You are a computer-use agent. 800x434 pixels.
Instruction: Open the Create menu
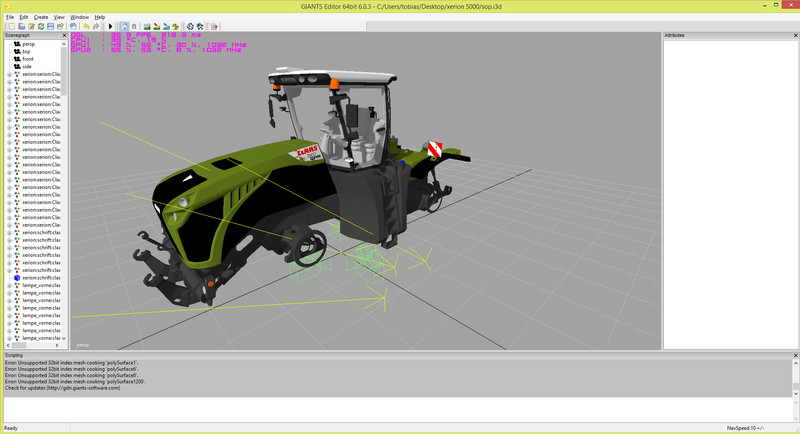click(40, 17)
